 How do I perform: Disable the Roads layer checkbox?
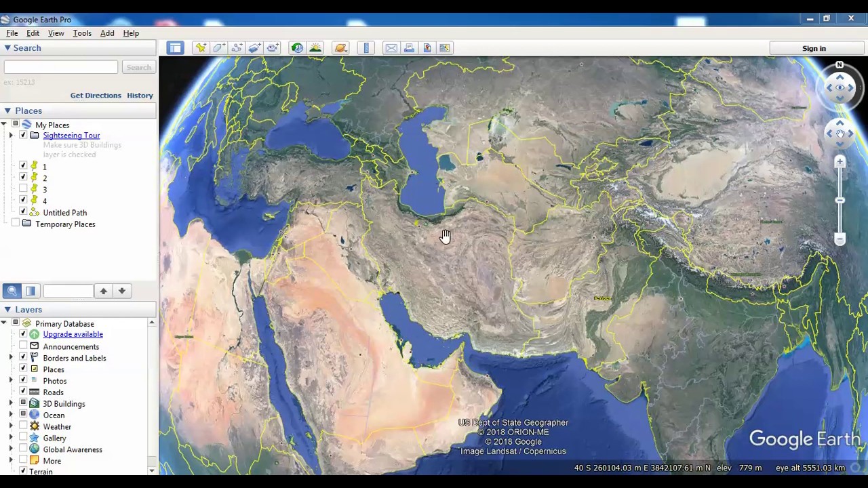[23, 392]
